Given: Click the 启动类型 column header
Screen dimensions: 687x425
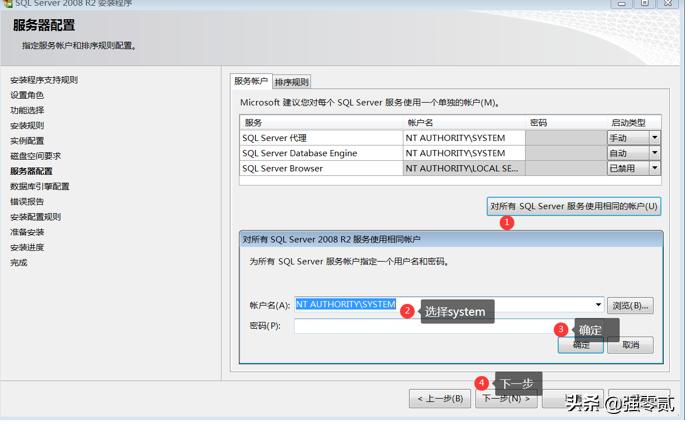Looking at the screenshot, I should click(634, 123).
